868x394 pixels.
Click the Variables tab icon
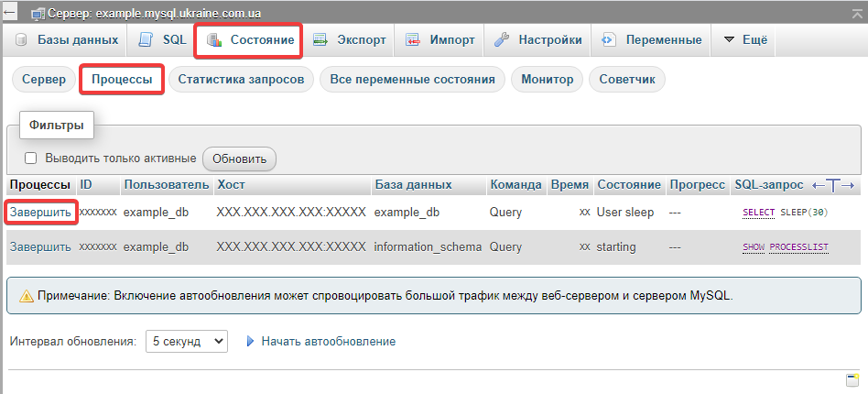click(x=610, y=40)
